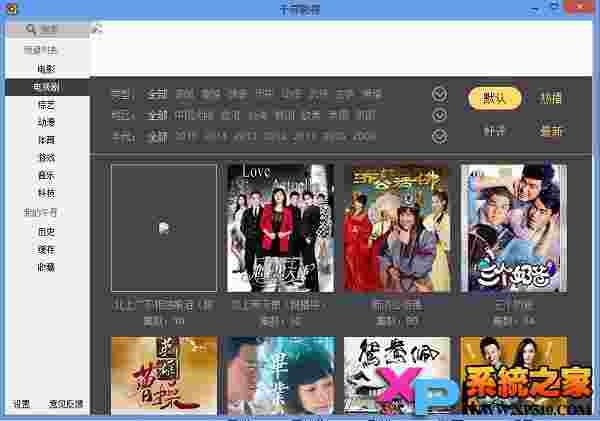Sort by 热播 next to 默认
The height and width of the screenshot is (421, 600).
[x=550, y=98]
